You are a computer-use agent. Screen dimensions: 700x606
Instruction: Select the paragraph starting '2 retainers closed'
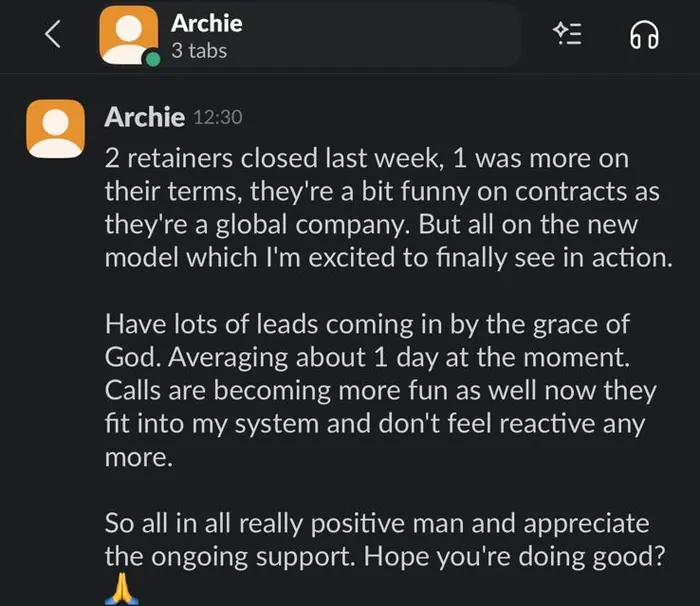(388, 208)
